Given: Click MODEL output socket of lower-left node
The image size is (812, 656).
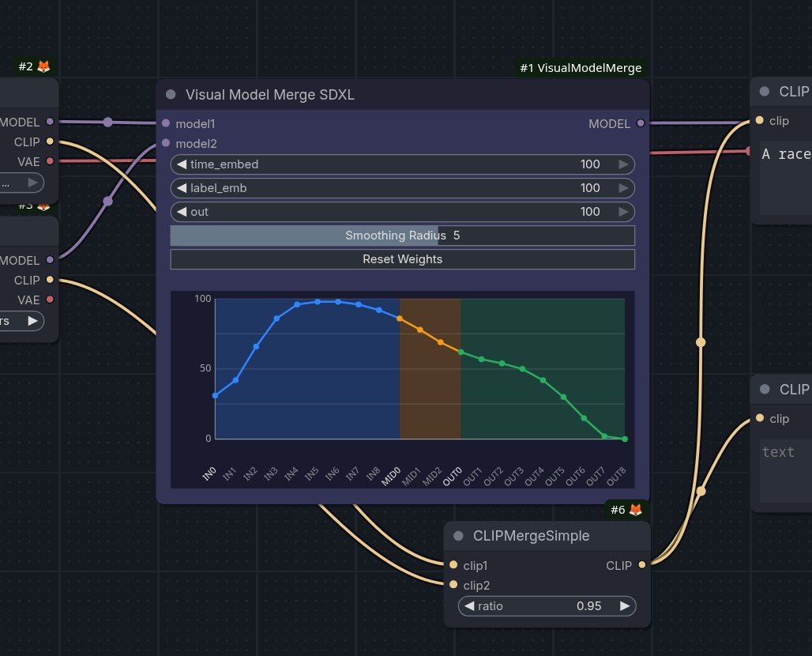Looking at the screenshot, I should point(50,260).
